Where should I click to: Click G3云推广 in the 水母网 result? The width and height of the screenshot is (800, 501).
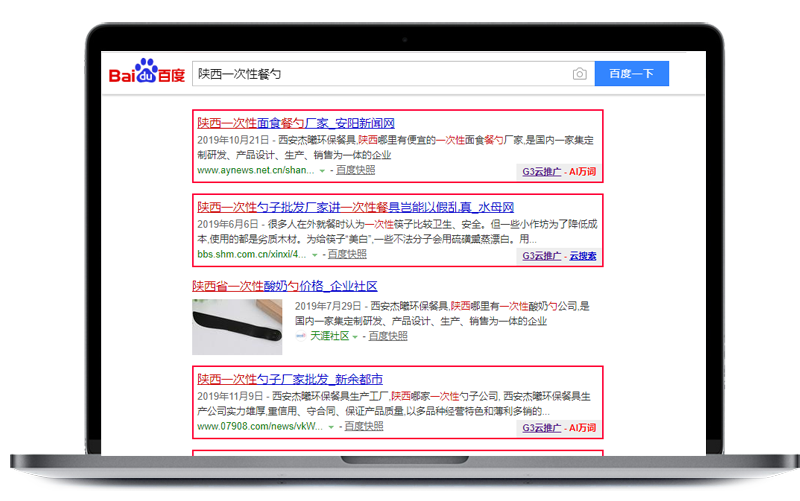(x=541, y=256)
